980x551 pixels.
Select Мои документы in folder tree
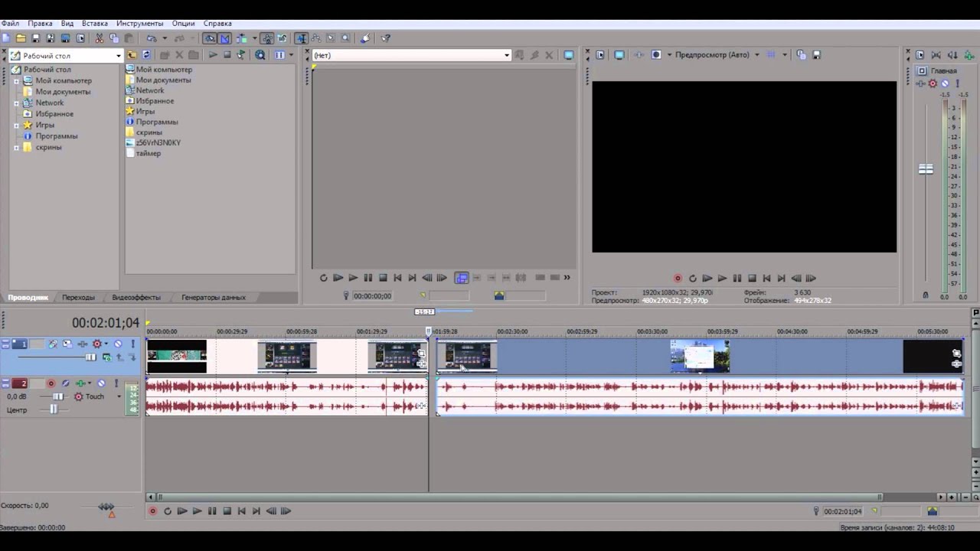click(x=63, y=92)
